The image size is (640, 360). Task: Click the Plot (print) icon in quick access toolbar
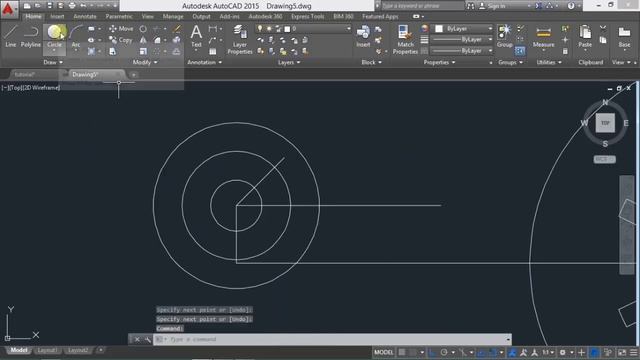coord(72,6)
